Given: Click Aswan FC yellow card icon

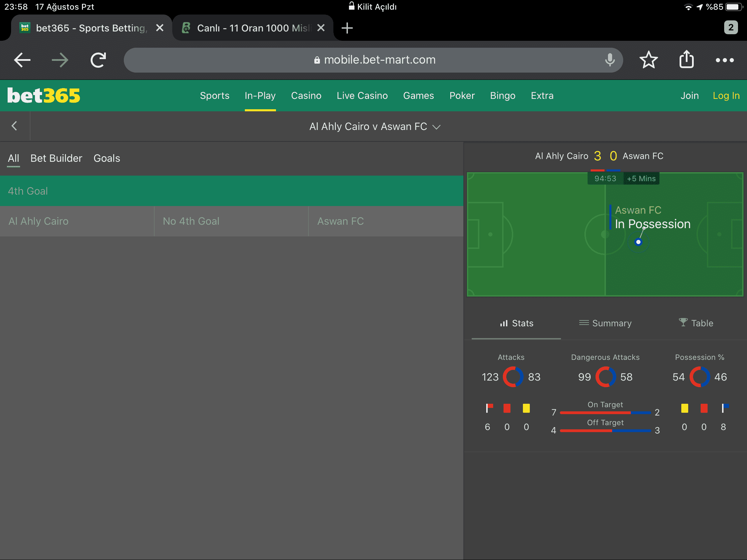Looking at the screenshot, I should (685, 408).
